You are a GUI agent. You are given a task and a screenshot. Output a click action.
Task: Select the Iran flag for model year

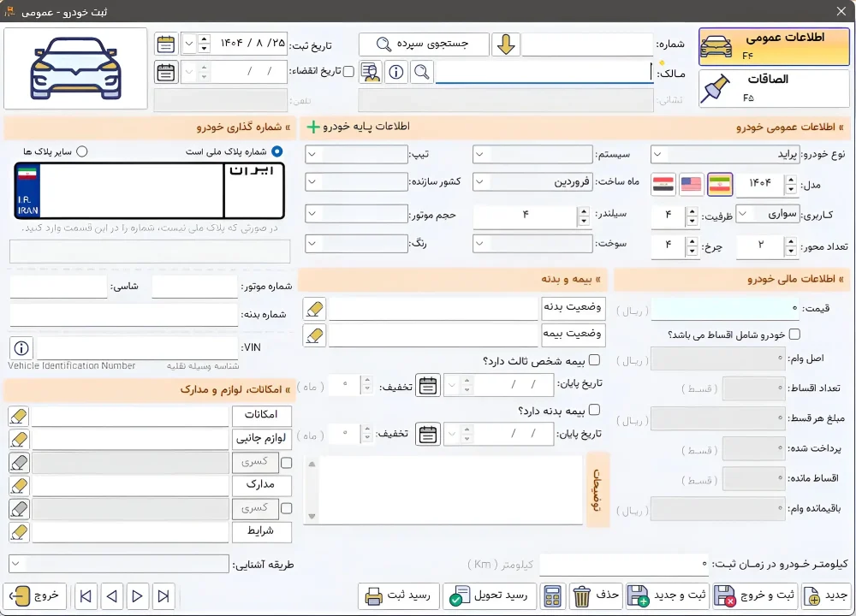720,185
